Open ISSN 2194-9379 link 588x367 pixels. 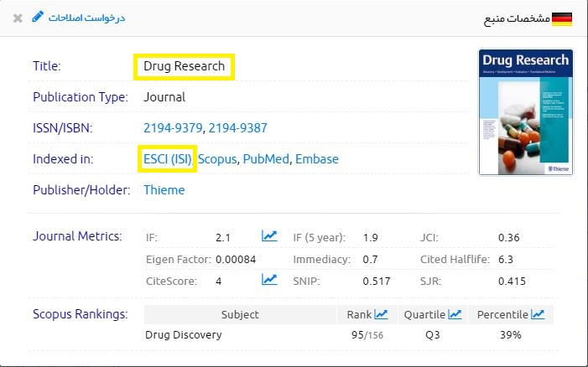tap(173, 128)
